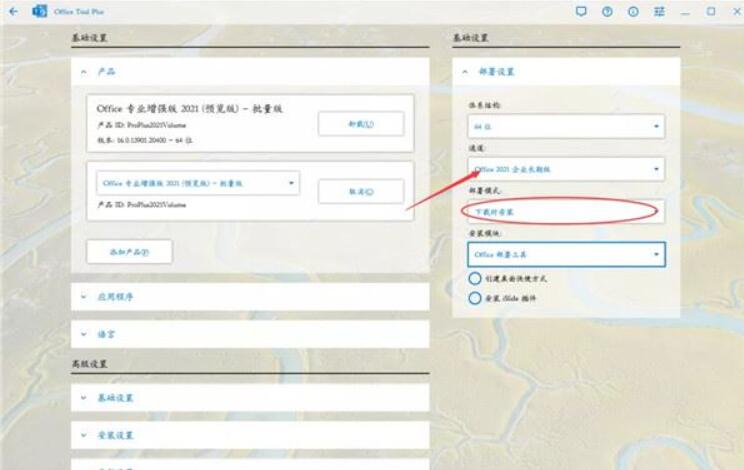Image resolution: width=744 pixels, height=470 pixels.
Task: Click the 添加产品(P) button
Action: click(x=129, y=252)
